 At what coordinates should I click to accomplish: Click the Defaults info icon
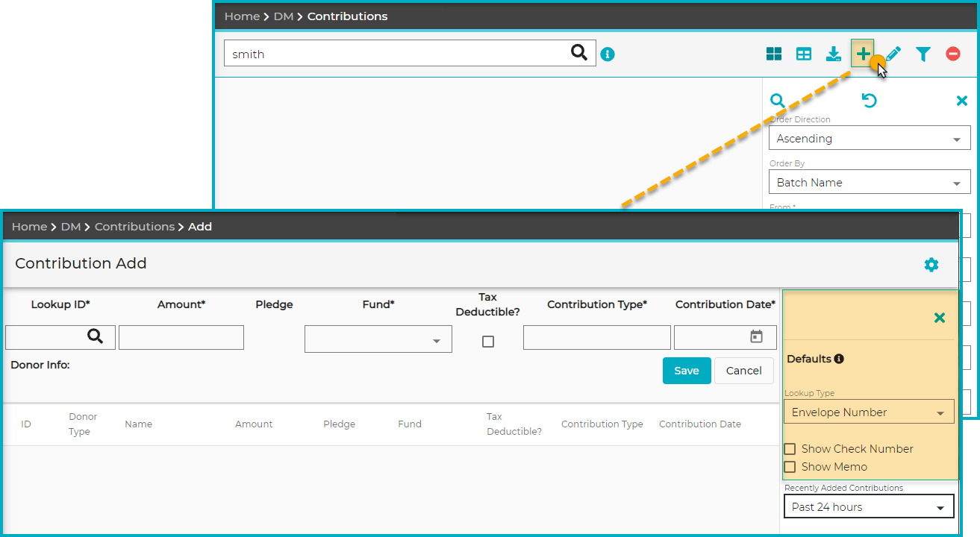tap(839, 359)
